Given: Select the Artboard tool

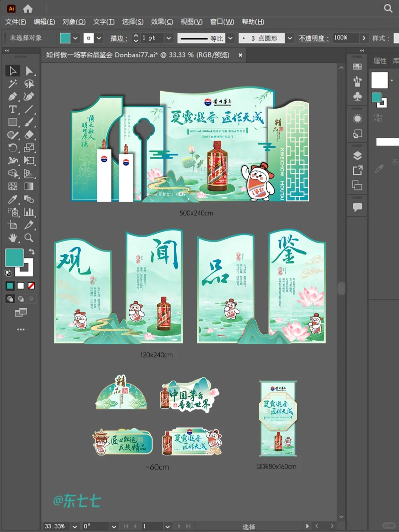Looking at the screenshot, I should (x=13, y=225).
